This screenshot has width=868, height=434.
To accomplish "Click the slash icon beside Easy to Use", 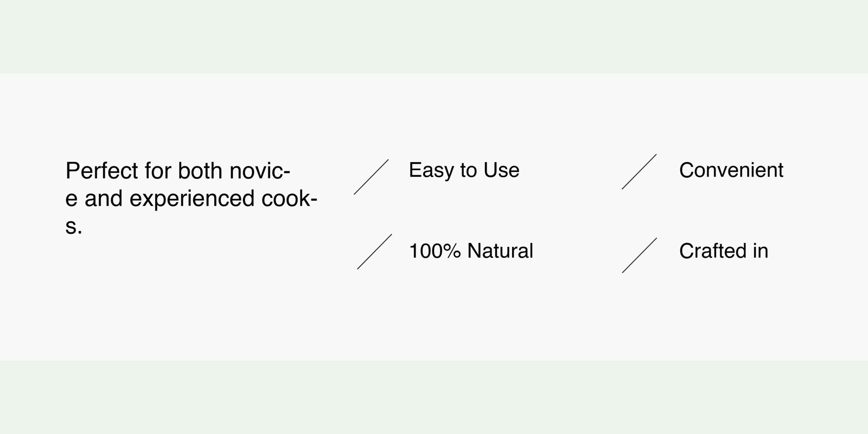I will tap(372, 177).
